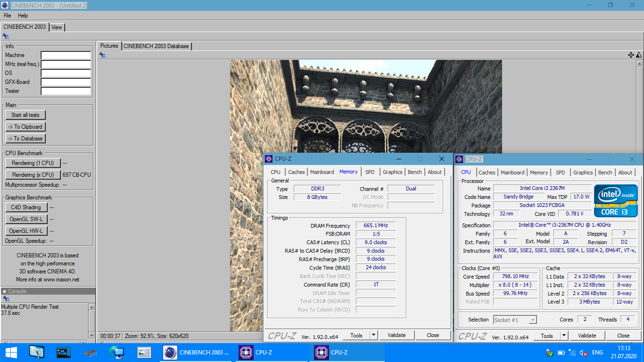The width and height of the screenshot is (644, 362).
Task: Click the Intel Core i3 logo in CPU-Z
Action: click(x=616, y=201)
